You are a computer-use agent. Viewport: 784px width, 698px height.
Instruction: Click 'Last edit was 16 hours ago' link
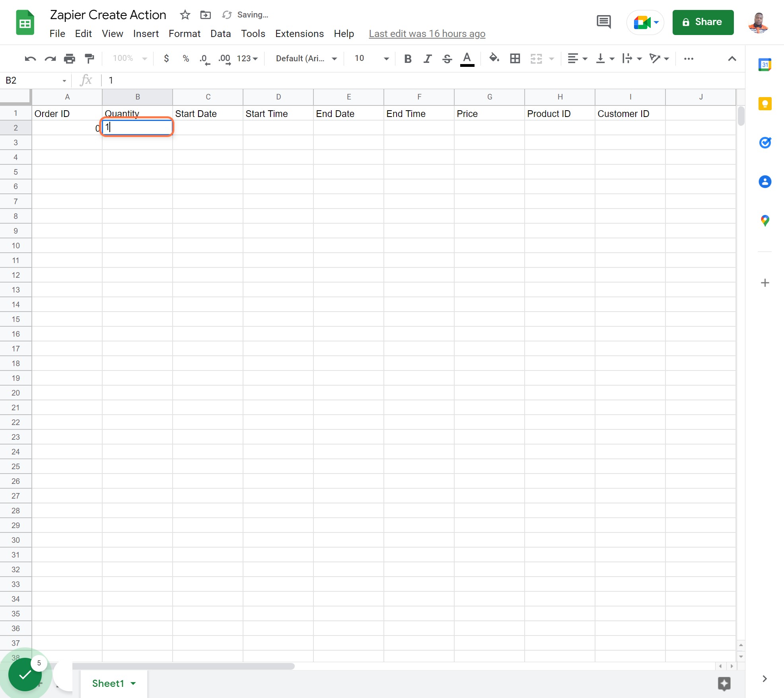pyautogui.click(x=427, y=34)
